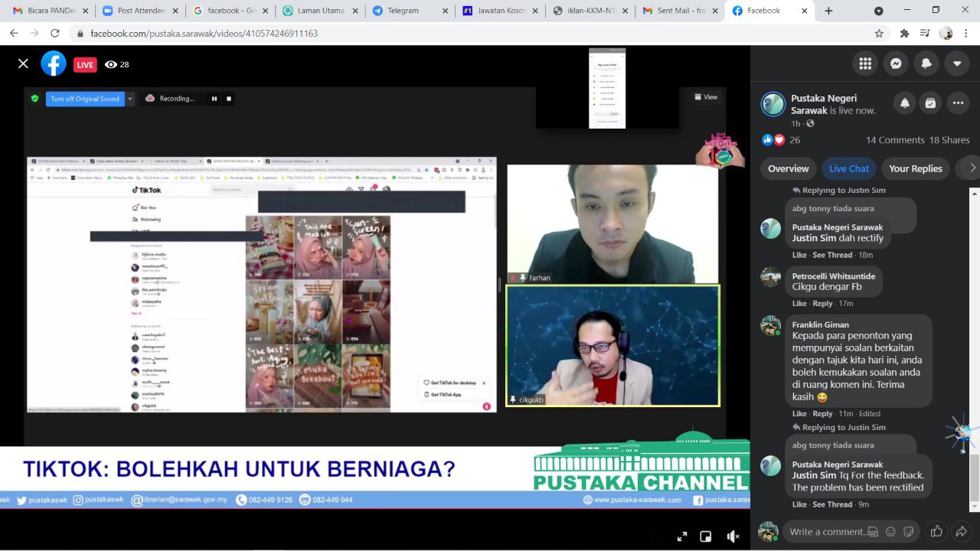Image resolution: width=980 pixels, height=551 pixels.
Task: Open the Chrome three-dot menu
Action: click(x=967, y=34)
